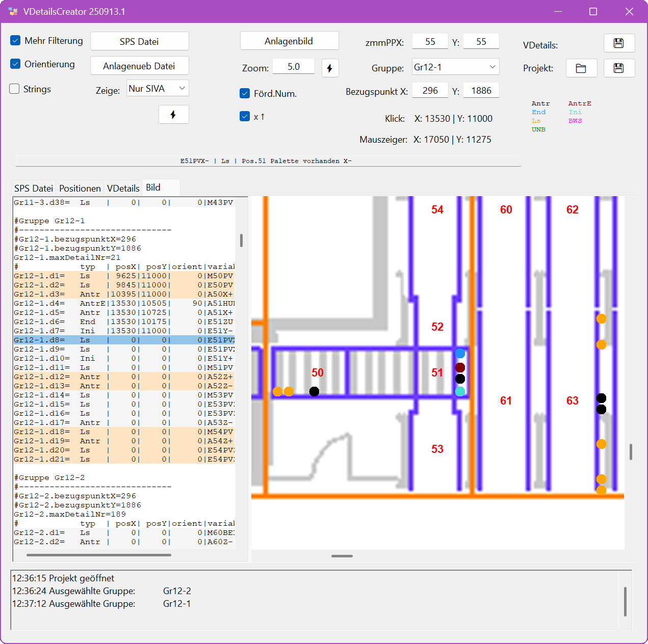Click the Bezugspunkt X input field
The height and width of the screenshot is (644, 648).
pos(430,91)
